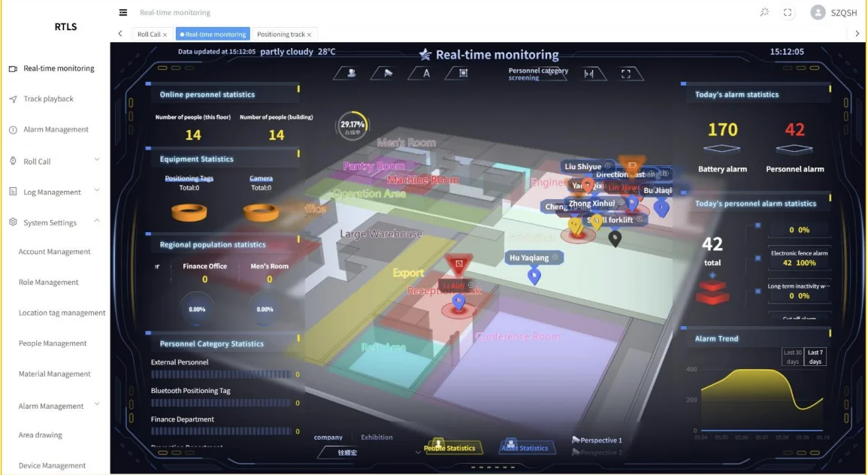The width and height of the screenshot is (868, 475).
Task: Click the Electronic fence alarm row
Action: tap(799, 258)
